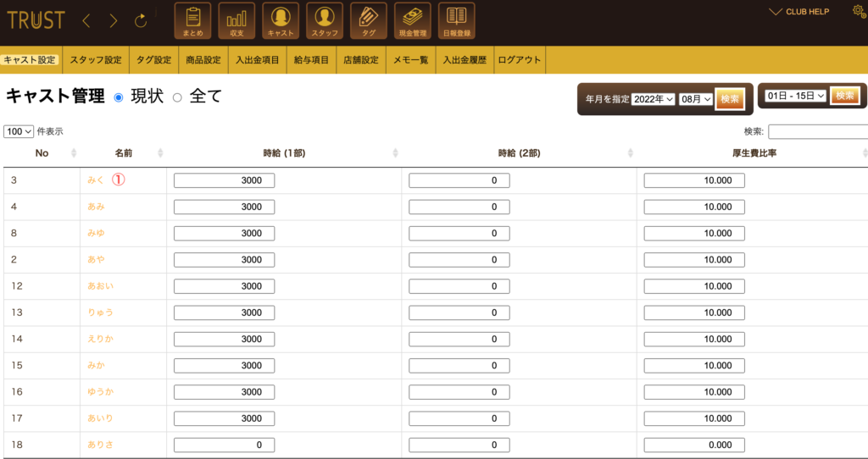This screenshot has height=459, width=868.
Task: Reload the page with refresh icon
Action: [x=142, y=21]
